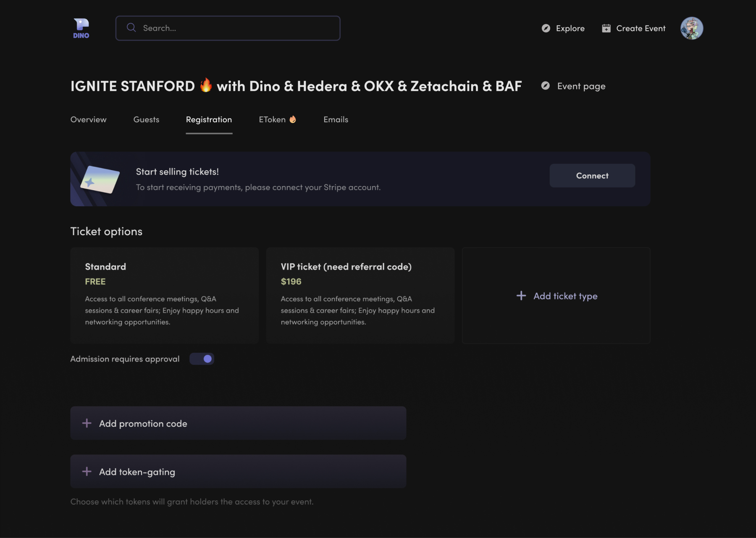Go to the Emails tab
The height and width of the screenshot is (538, 756).
(x=336, y=120)
